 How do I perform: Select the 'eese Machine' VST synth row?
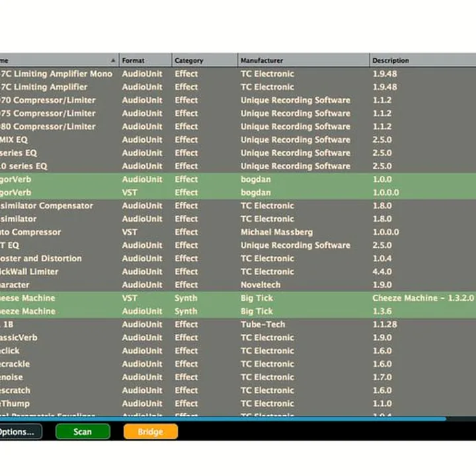coord(238,298)
